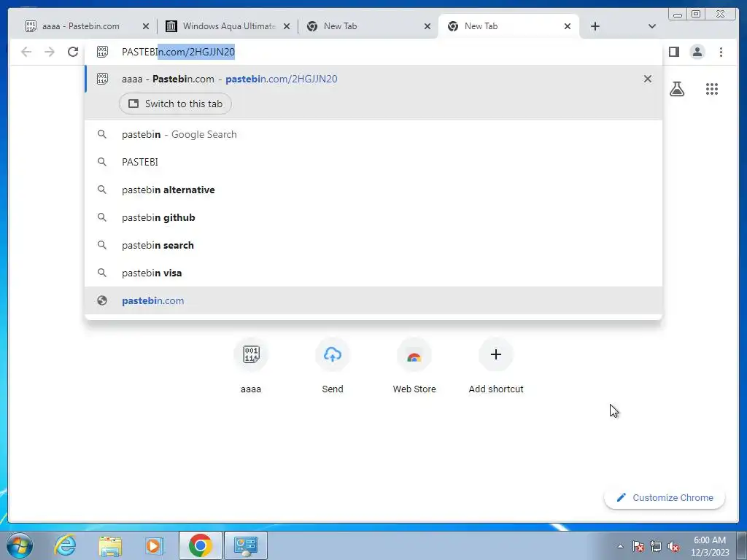Open the Windows Start menu orb
The height and width of the screenshot is (560, 747).
20,545
